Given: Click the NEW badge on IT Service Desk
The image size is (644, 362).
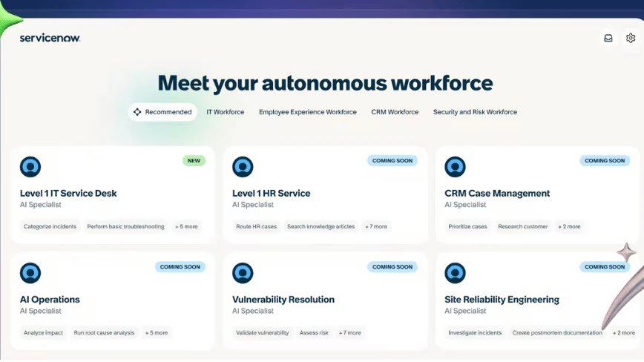Looking at the screenshot, I should click(194, 160).
